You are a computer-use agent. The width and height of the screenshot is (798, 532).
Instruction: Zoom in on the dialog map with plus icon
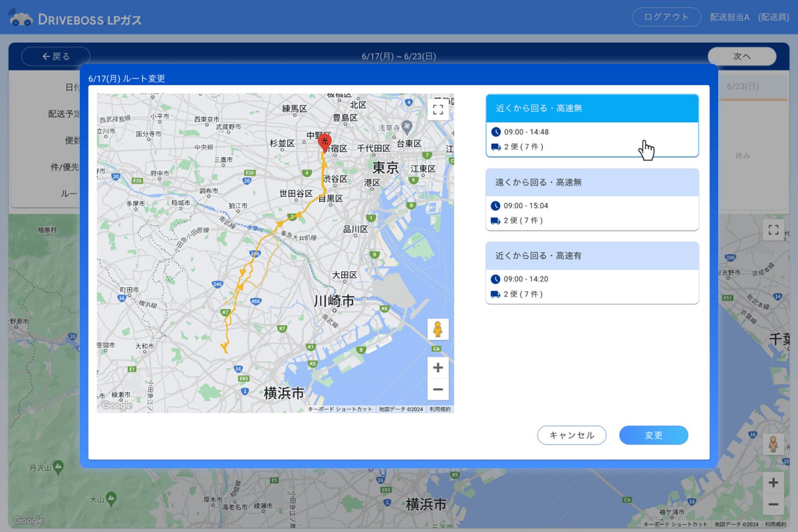438,367
